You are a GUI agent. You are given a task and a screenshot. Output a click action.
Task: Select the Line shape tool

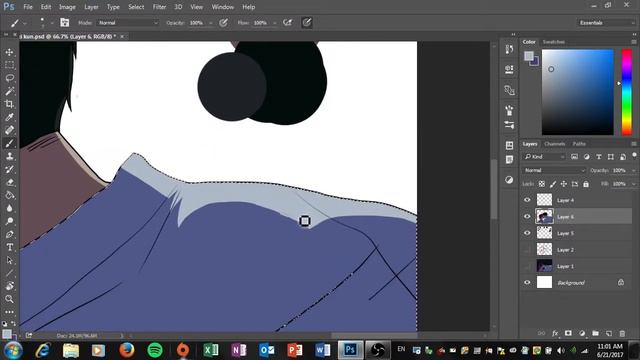(x=9, y=273)
